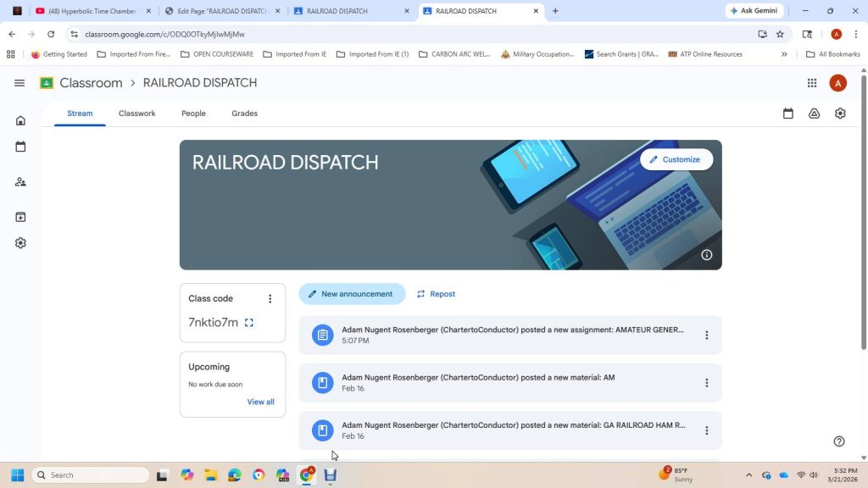Open class Google Calendar icon in header
Image resolution: width=868 pixels, height=488 pixels.
tap(788, 114)
